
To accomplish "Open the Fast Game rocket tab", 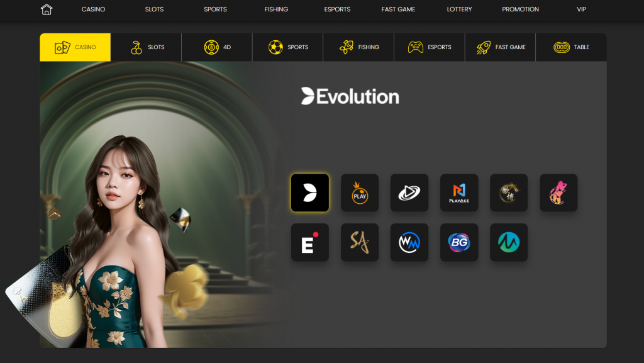I will 500,47.
